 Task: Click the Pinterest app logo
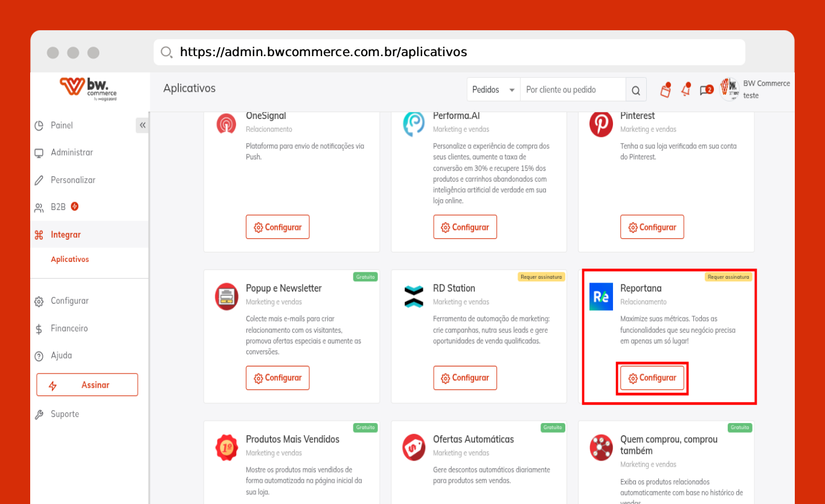601,124
